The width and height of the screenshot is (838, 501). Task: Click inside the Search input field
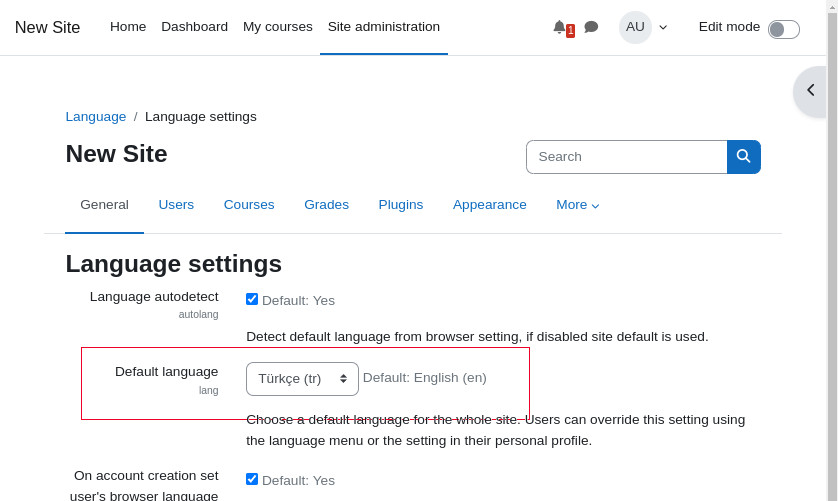point(626,157)
